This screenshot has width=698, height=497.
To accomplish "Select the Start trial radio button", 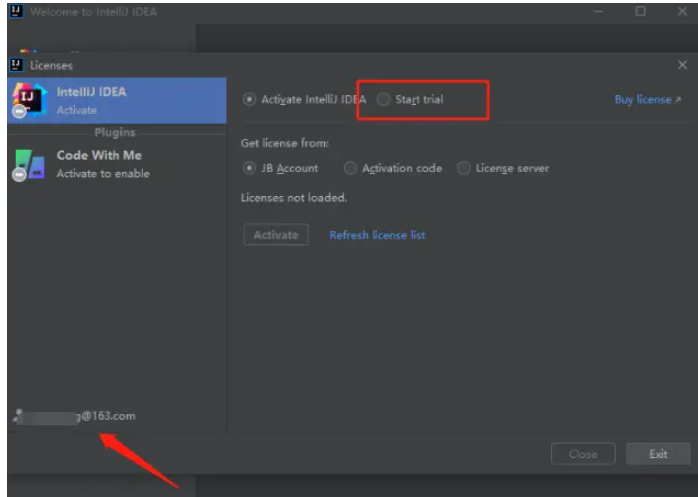I will pyautogui.click(x=383, y=99).
